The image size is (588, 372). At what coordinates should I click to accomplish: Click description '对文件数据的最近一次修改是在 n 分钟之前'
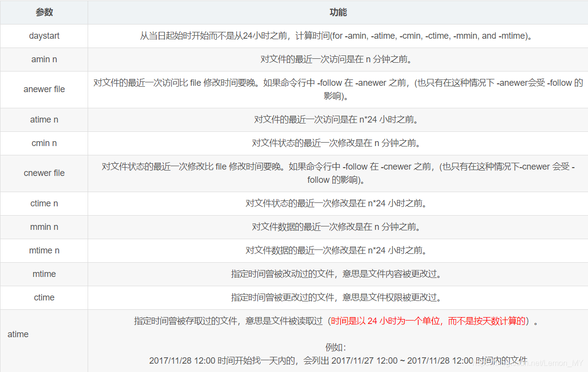[x=338, y=227]
